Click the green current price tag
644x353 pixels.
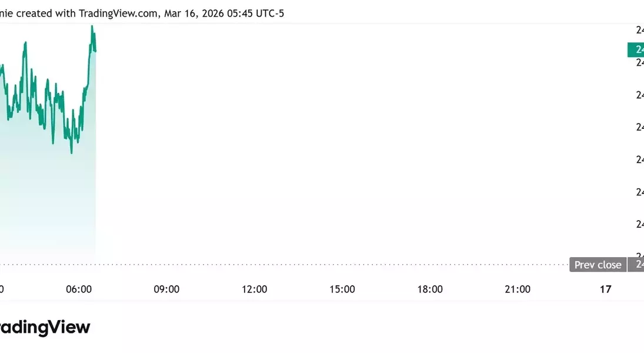click(x=636, y=49)
